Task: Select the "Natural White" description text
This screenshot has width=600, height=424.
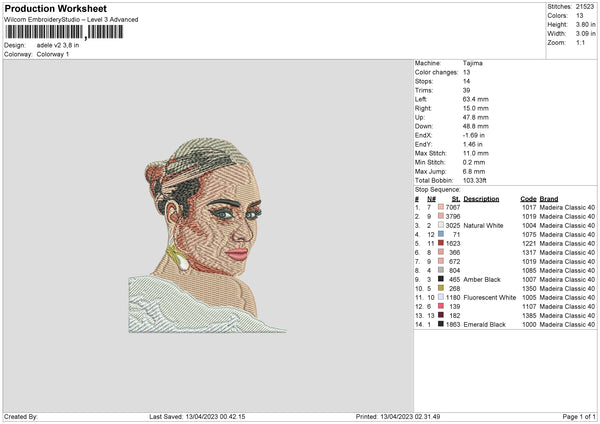Action: (x=483, y=225)
